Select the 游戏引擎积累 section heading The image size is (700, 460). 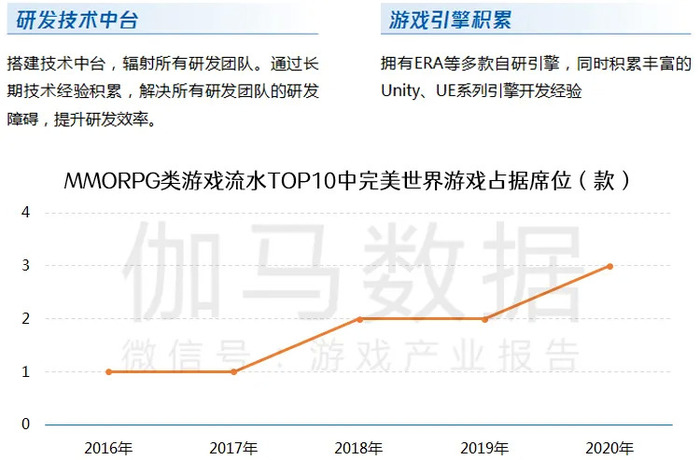pyautogui.click(x=450, y=20)
